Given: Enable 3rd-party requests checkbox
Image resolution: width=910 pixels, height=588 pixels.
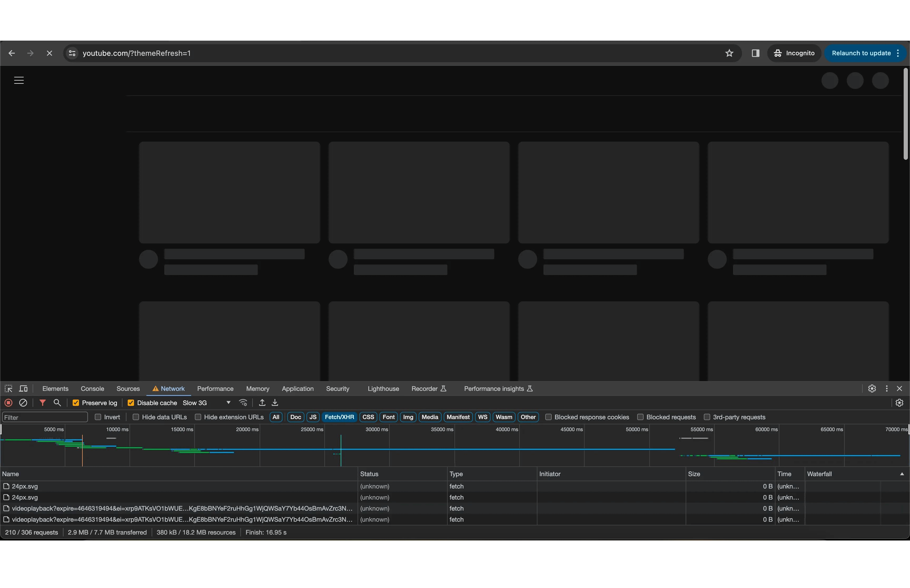Looking at the screenshot, I should click(707, 417).
